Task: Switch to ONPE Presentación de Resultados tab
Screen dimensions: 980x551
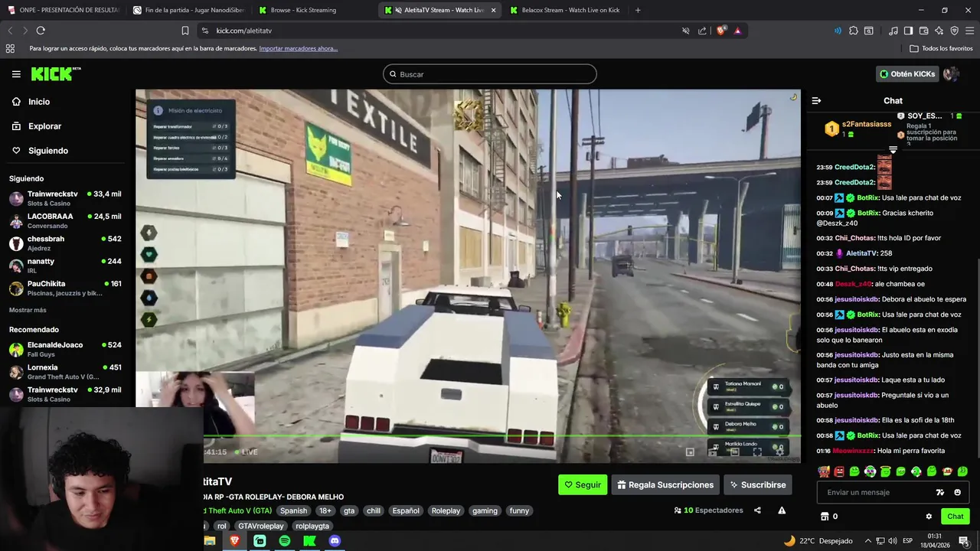Action: click(64, 10)
